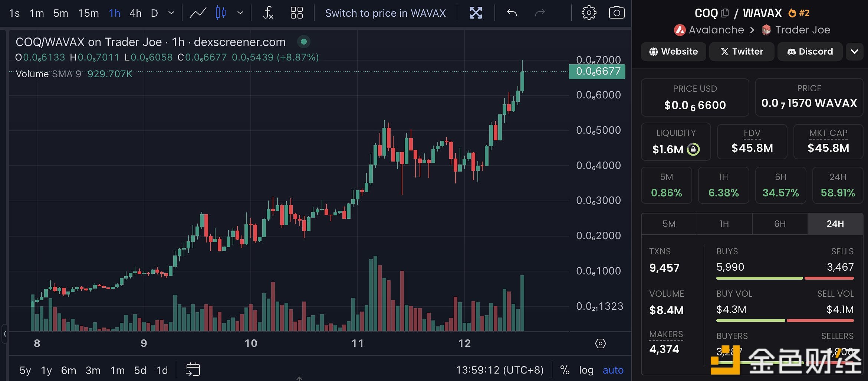Set chart range to 1y

tap(46, 370)
